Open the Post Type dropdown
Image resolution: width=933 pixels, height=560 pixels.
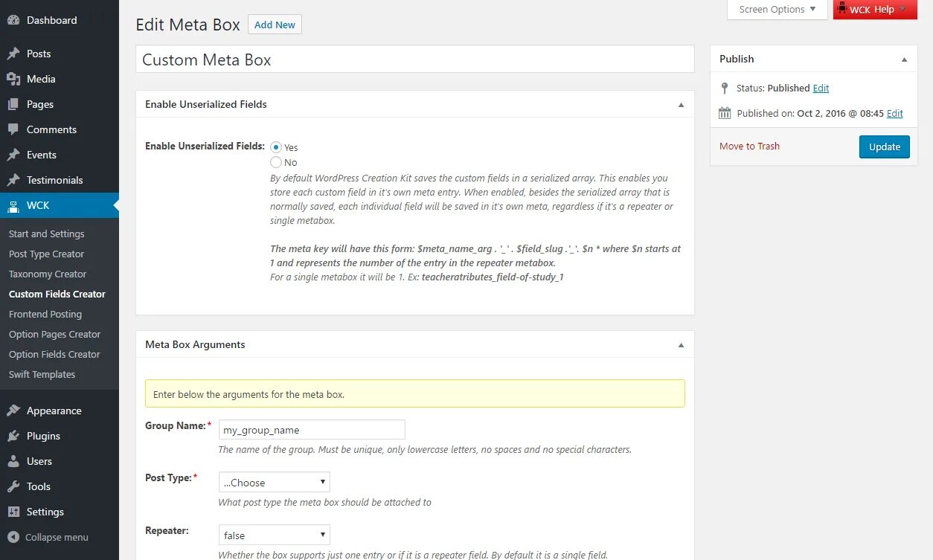coord(274,482)
